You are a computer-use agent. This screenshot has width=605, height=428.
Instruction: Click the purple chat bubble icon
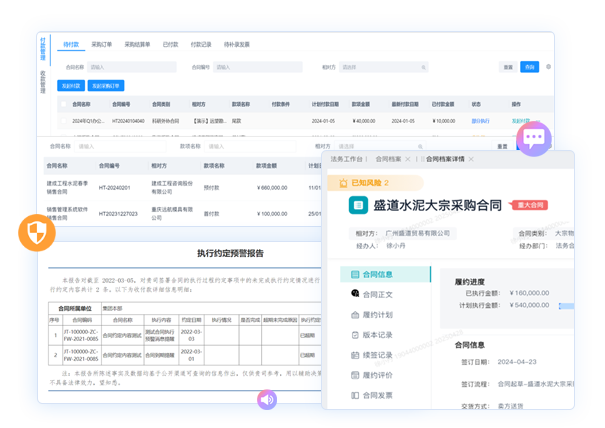click(533, 138)
